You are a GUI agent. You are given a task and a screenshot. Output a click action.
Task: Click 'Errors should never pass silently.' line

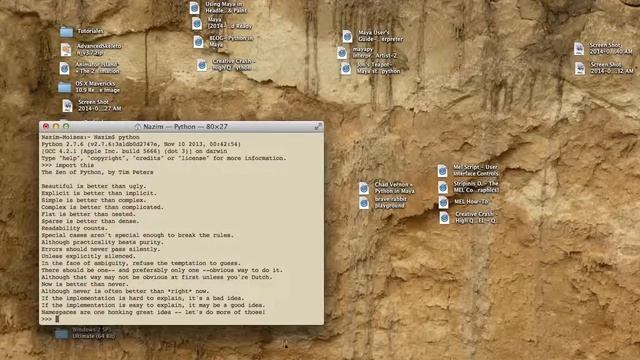click(x=101, y=249)
